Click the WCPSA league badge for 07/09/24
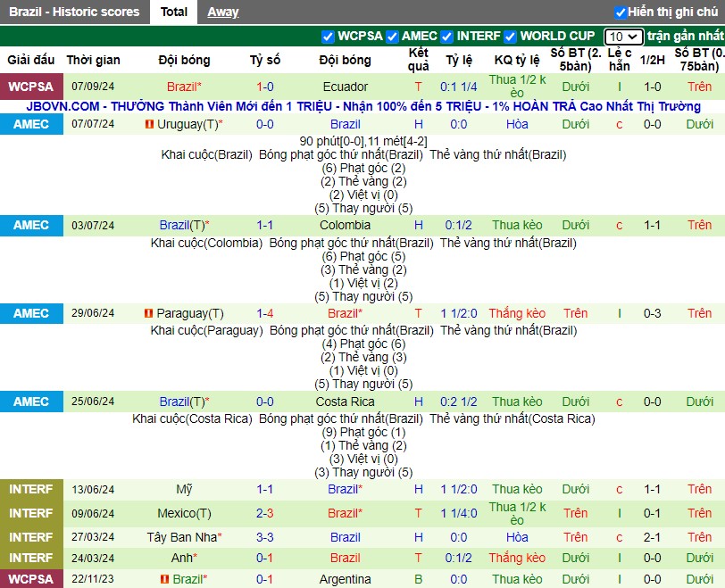Screen dimensions: 725x588 pos(31,87)
